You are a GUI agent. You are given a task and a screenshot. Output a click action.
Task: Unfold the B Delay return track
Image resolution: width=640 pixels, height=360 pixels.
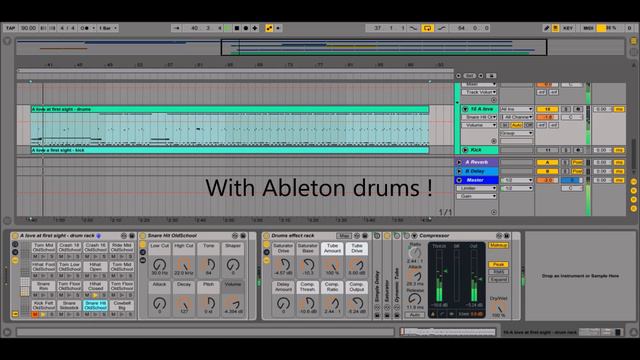pyautogui.click(x=459, y=171)
